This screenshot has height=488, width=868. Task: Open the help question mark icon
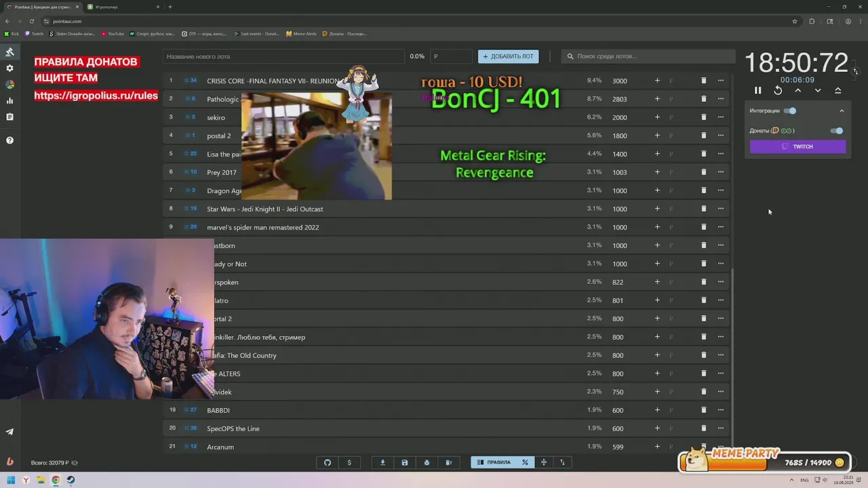[x=9, y=140]
